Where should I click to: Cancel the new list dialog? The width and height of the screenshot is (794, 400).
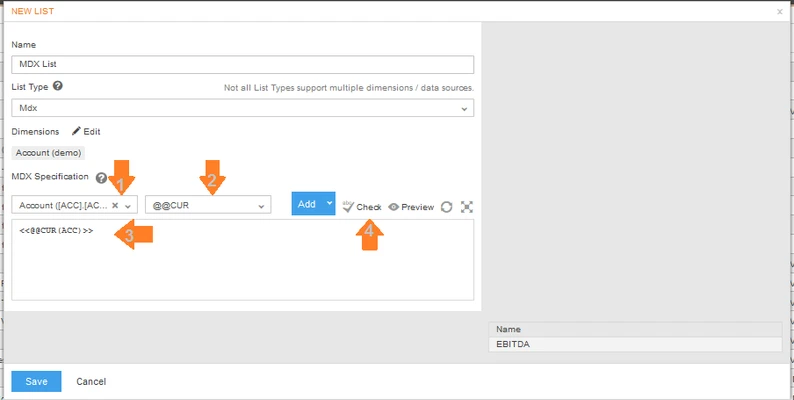point(91,381)
